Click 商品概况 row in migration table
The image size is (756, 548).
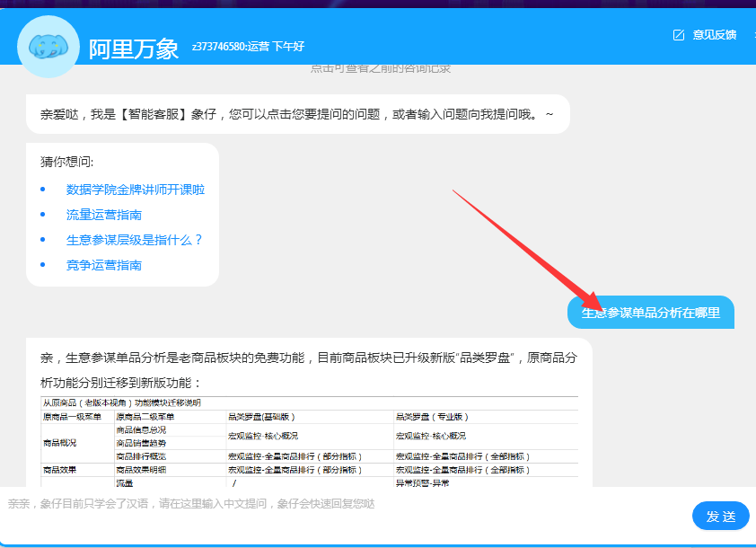60,442
